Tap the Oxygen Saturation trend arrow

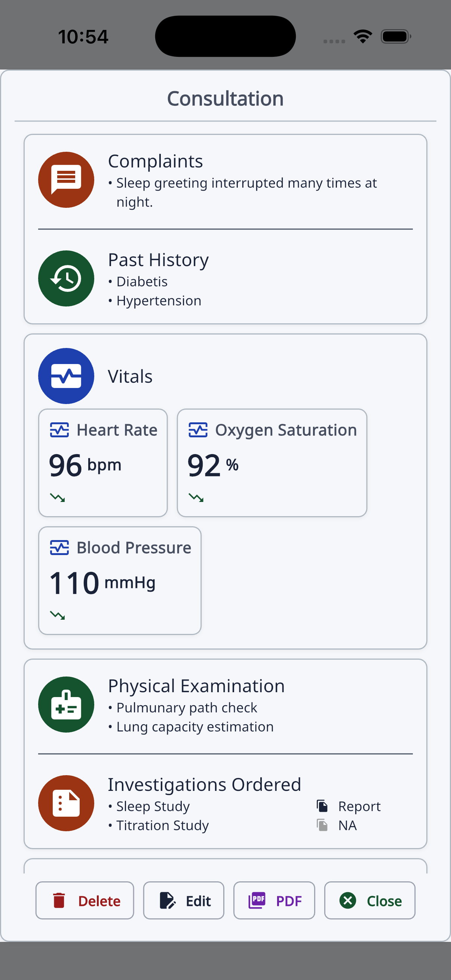click(196, 497)
